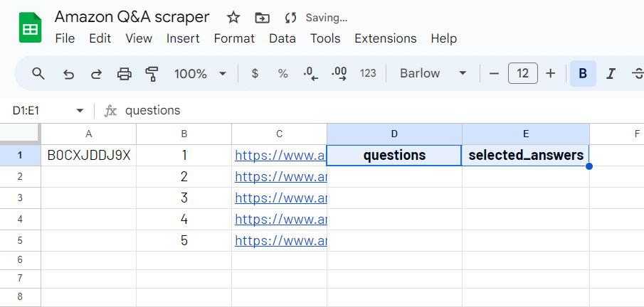This screenshot has width=644, height=307.
Task: Toggle italic formatting
Action: (x=610, y=73)
